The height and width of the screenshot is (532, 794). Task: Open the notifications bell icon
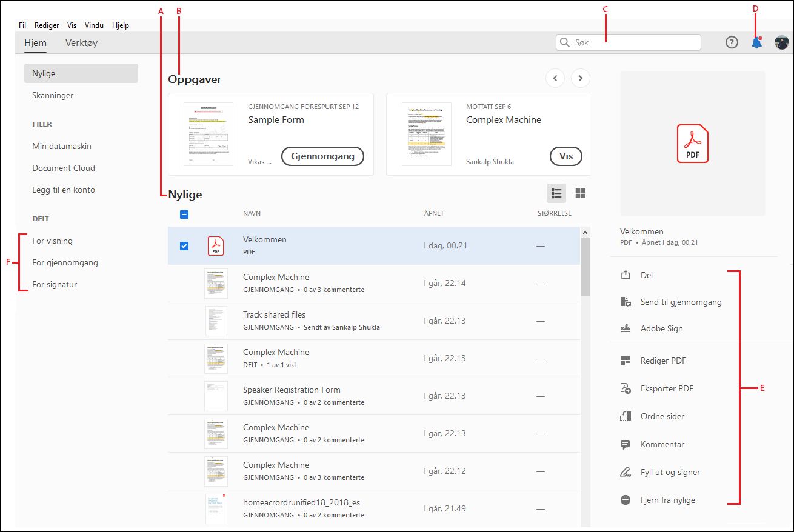756,42
